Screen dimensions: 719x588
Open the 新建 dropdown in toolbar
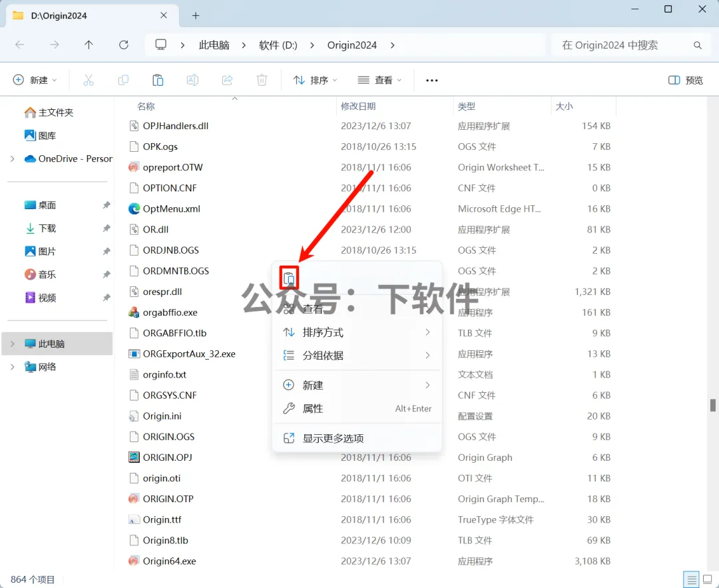pyautogui.click(x=35, y=81)
